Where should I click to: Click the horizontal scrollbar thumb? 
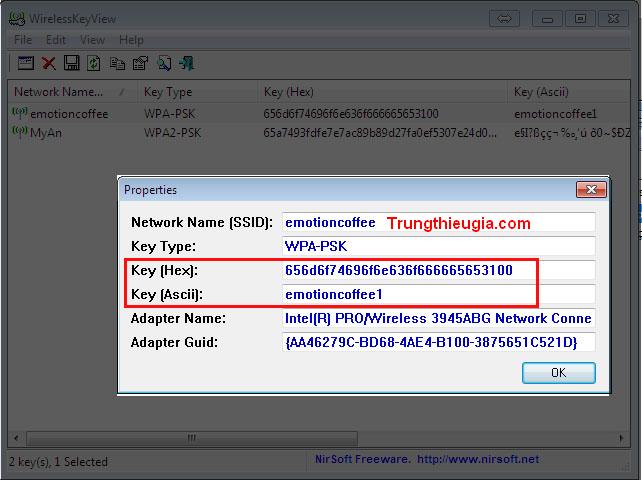click(192, 438)
